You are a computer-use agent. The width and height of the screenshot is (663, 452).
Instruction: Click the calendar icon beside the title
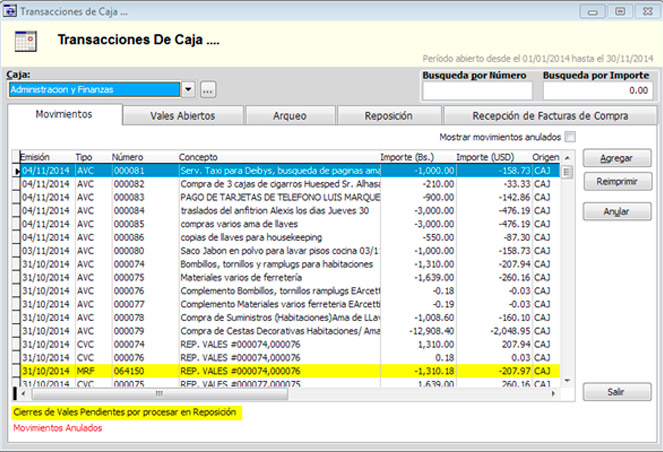(25, 41)
